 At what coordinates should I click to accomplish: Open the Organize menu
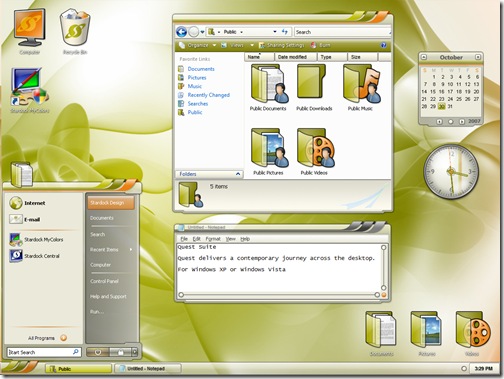point(197,45)
